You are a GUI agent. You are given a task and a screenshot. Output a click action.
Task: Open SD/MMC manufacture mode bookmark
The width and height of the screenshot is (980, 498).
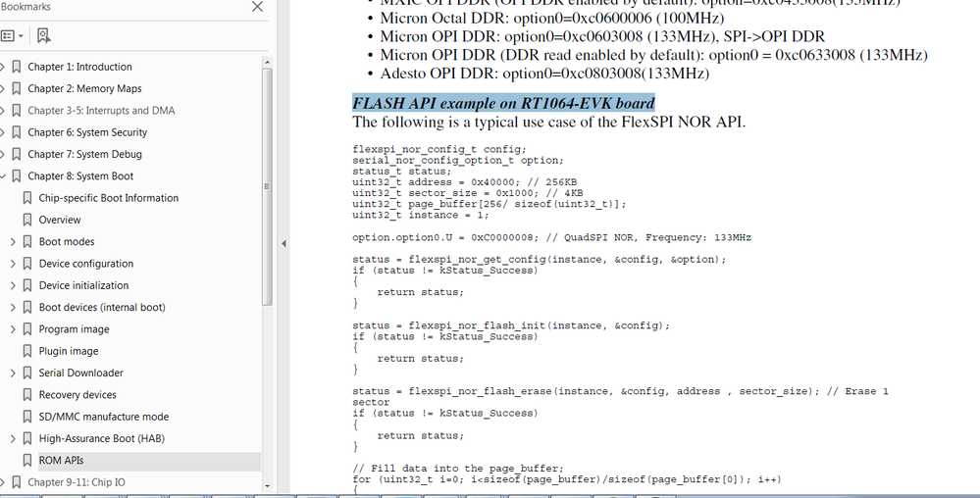104,417
